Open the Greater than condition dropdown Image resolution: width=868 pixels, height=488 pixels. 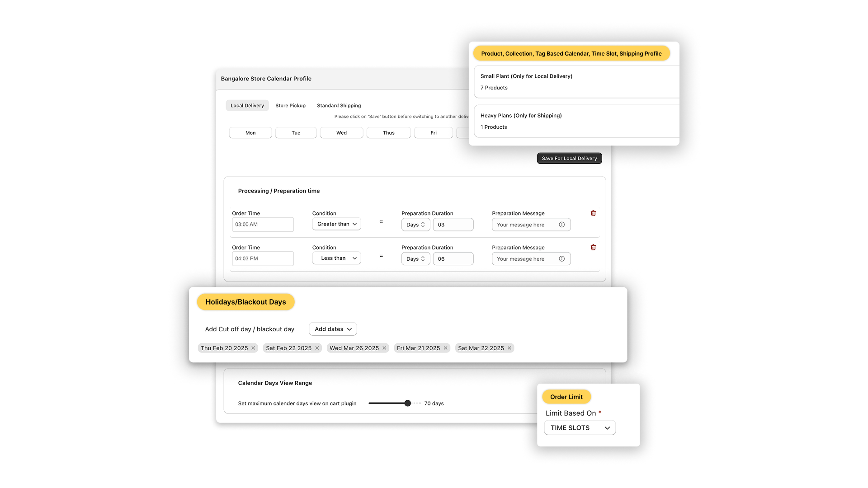click(336, 224)
